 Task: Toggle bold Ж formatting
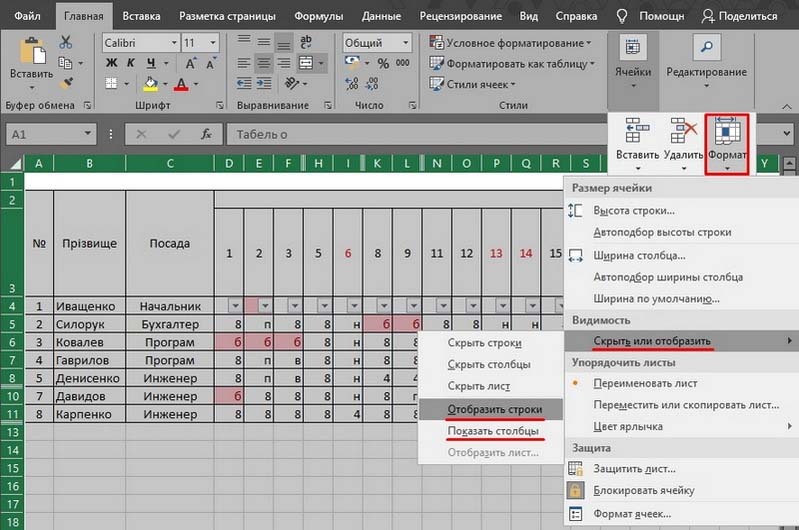pyautogui.click(x=112, y=64)
